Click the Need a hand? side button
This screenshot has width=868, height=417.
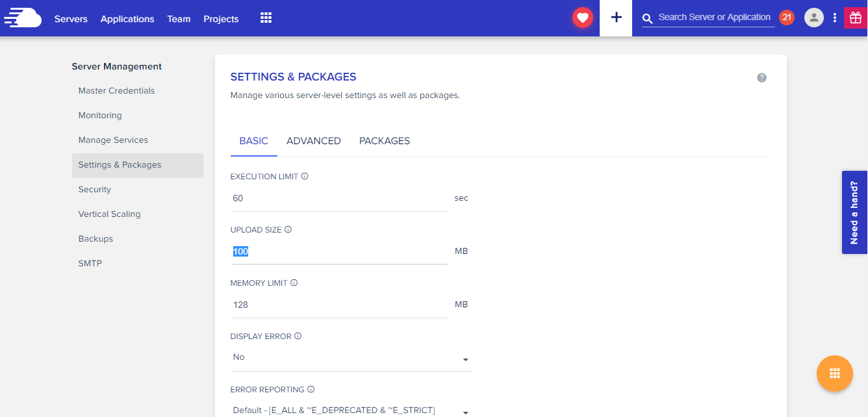(854, 212)
